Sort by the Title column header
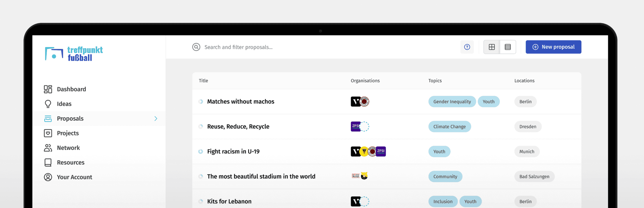644x208 pixels. [x=203, y=81]
